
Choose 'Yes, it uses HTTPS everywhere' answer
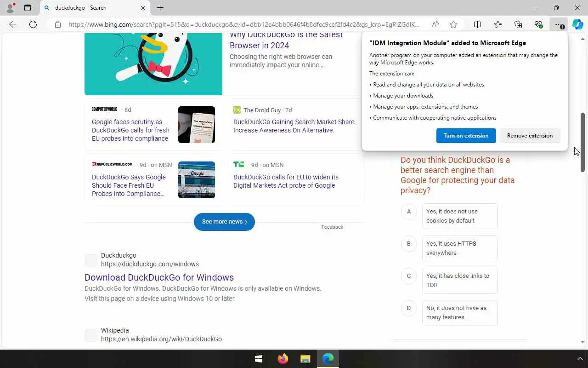point(460,248)
